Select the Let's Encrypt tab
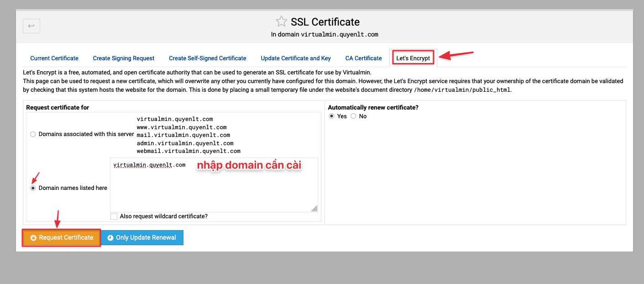The image size is (644, 284). tap(413, 58)
